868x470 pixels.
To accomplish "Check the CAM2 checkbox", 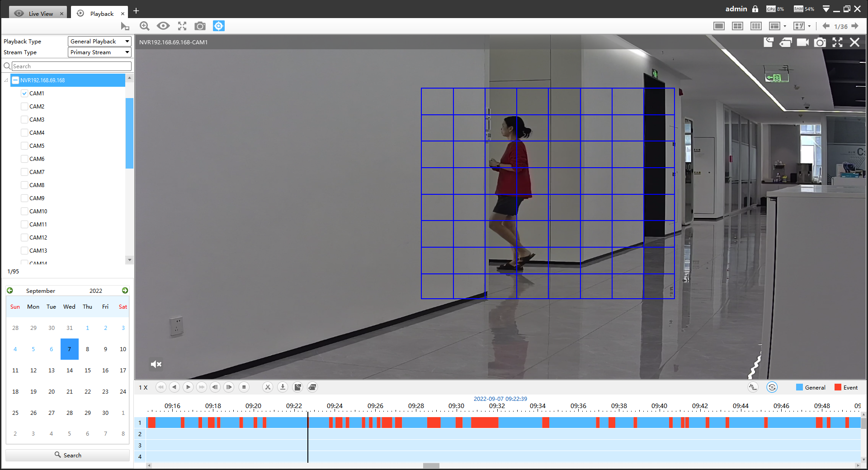I will coord(24,107).
